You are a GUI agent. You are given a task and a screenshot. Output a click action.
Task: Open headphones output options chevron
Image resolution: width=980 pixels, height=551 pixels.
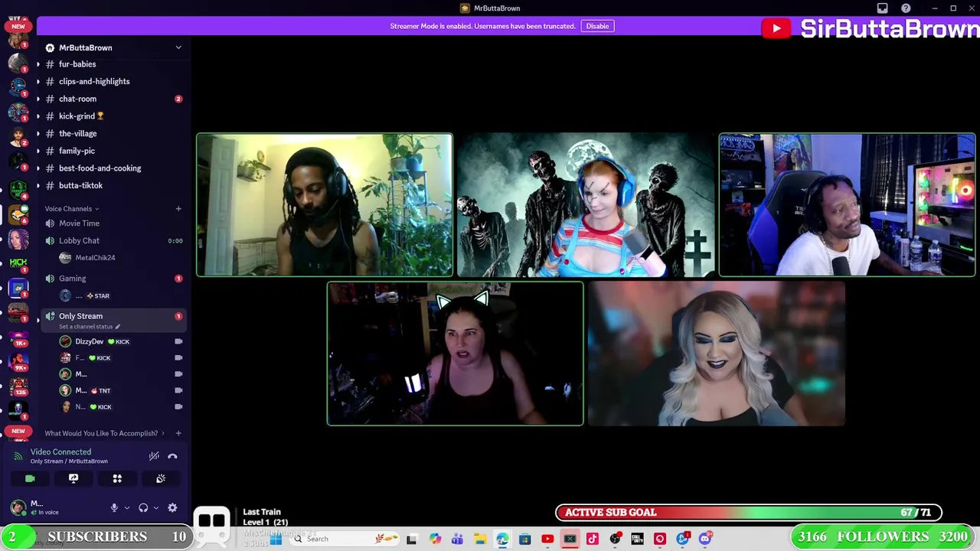(x=155, y=507)
